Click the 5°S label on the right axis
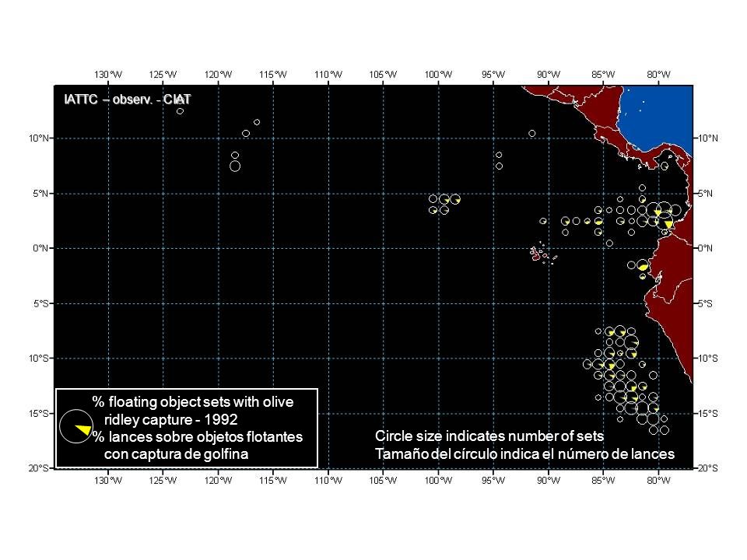 (x=706, y=303)
